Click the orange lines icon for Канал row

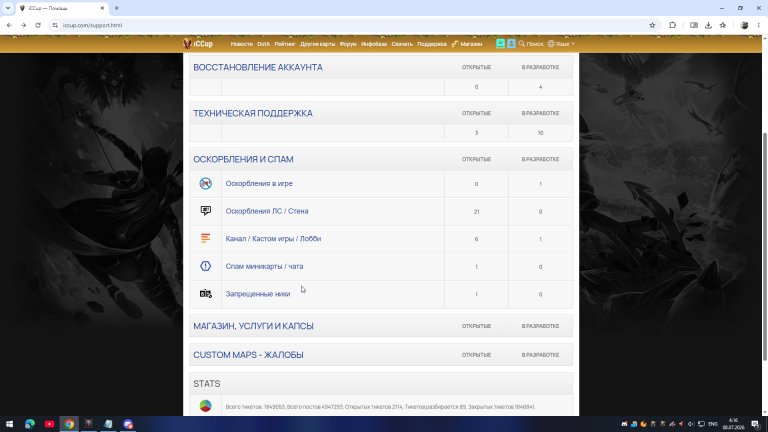point(206,239)
